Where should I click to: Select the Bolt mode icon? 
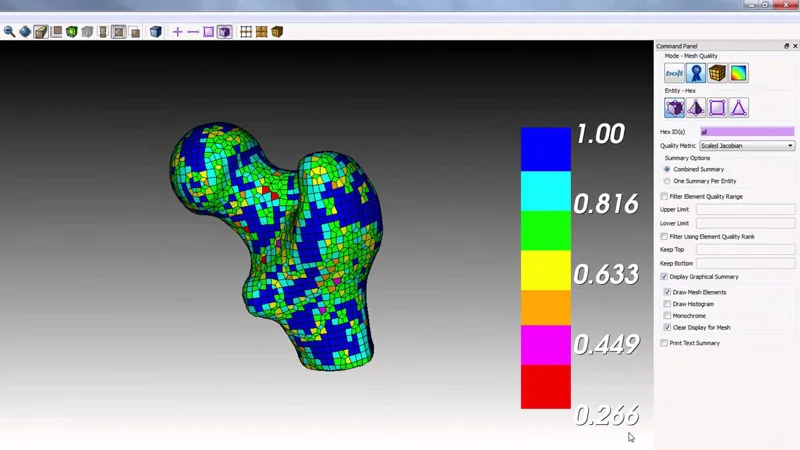tap(674, 73)
